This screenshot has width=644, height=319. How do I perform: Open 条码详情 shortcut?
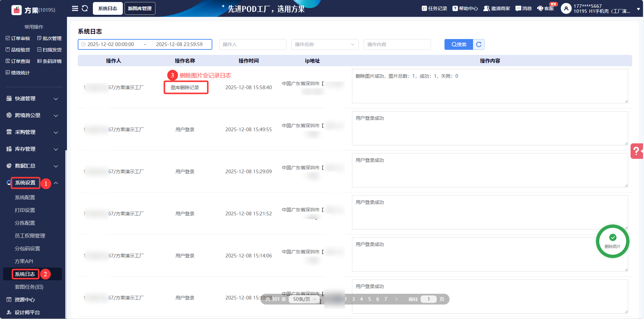pyautogui.click(x=49, y=61)
